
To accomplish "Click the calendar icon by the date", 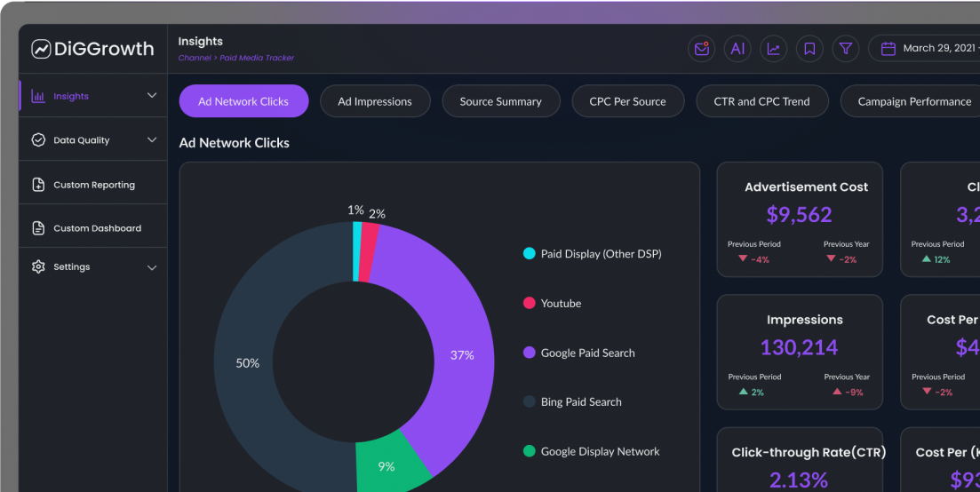I will (x=888, y=49).
